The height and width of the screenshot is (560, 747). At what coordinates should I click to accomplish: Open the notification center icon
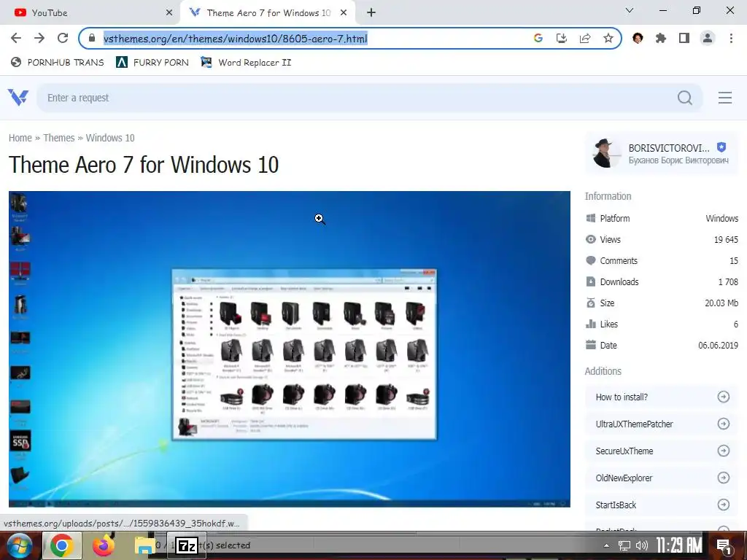724,546
